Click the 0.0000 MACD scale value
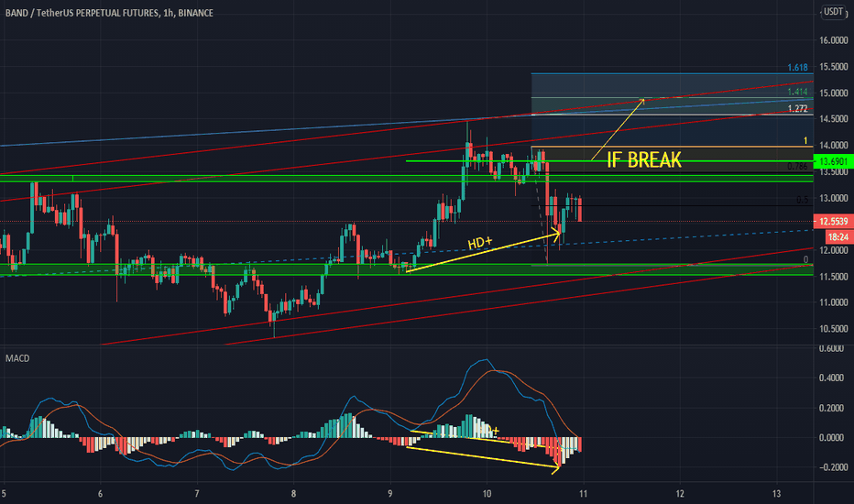Image resolution: width=854 pixels, height=504 pixels. 833,437
